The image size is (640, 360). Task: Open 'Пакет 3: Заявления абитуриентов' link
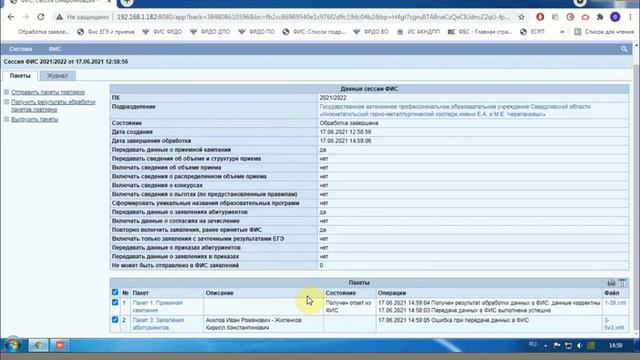[158, 324]
